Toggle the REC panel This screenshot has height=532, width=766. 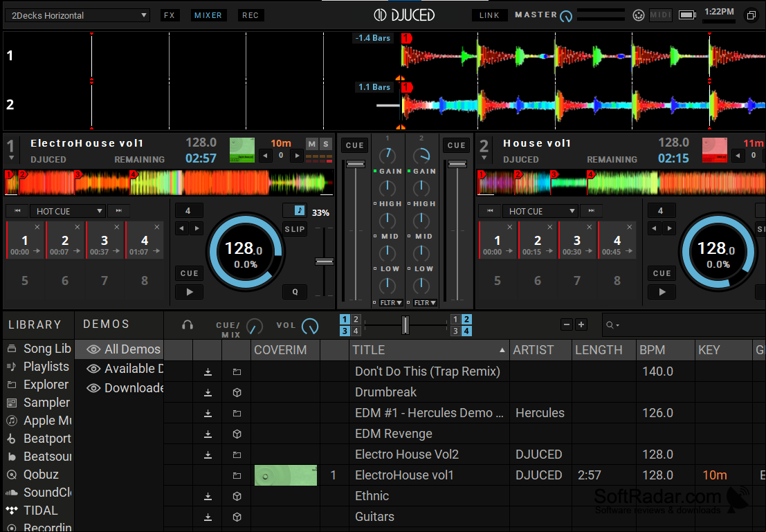click(x=250, y=15)
